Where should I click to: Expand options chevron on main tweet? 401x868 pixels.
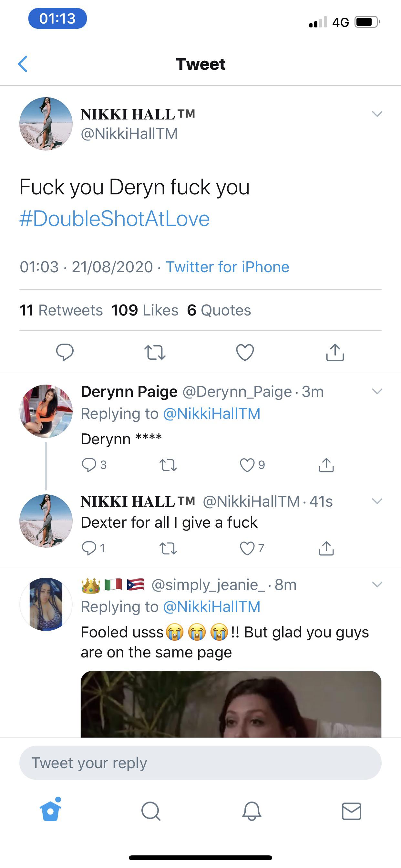(377, 114)
